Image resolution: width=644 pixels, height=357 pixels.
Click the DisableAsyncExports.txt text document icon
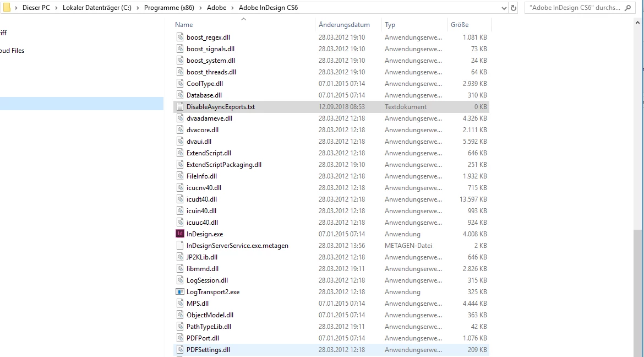[180, 106]
